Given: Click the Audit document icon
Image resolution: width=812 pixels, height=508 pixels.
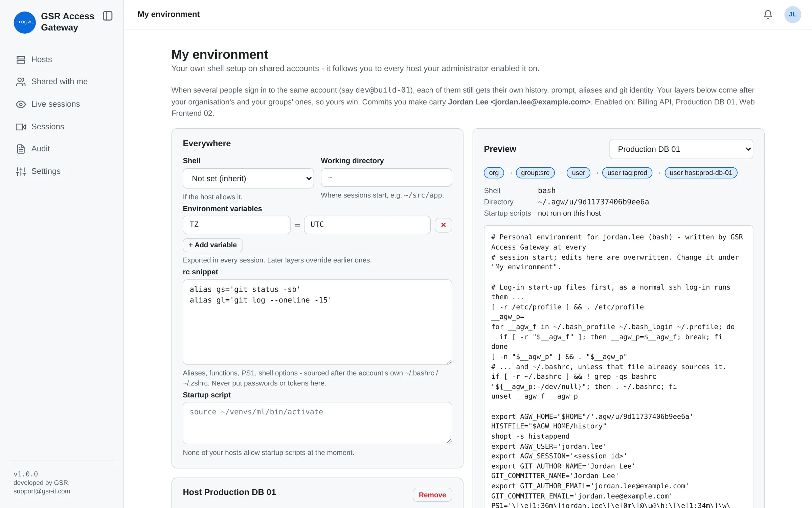Looking at the screenshot, I should pos(21,149).
